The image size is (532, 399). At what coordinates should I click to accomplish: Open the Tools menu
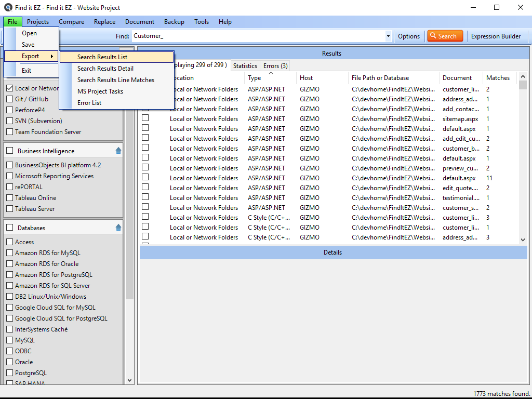(202, 22)
